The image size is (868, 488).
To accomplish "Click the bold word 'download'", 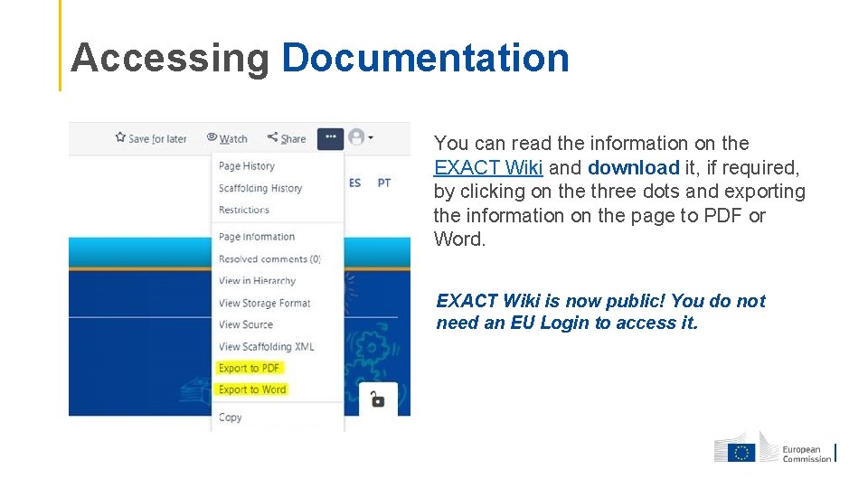I will tap(633, 167).
